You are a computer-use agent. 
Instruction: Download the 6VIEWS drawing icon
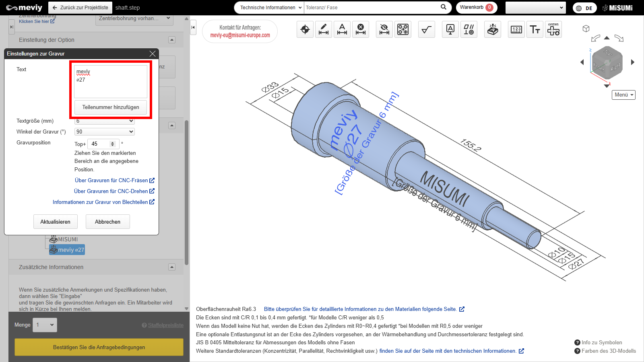tap(553, 29)
